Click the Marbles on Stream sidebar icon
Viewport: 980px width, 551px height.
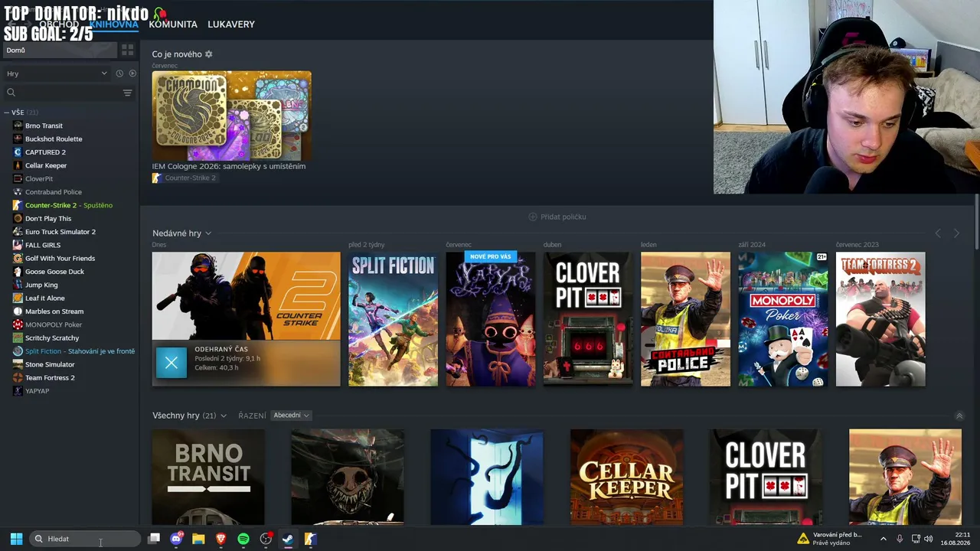tap(18, 311)
